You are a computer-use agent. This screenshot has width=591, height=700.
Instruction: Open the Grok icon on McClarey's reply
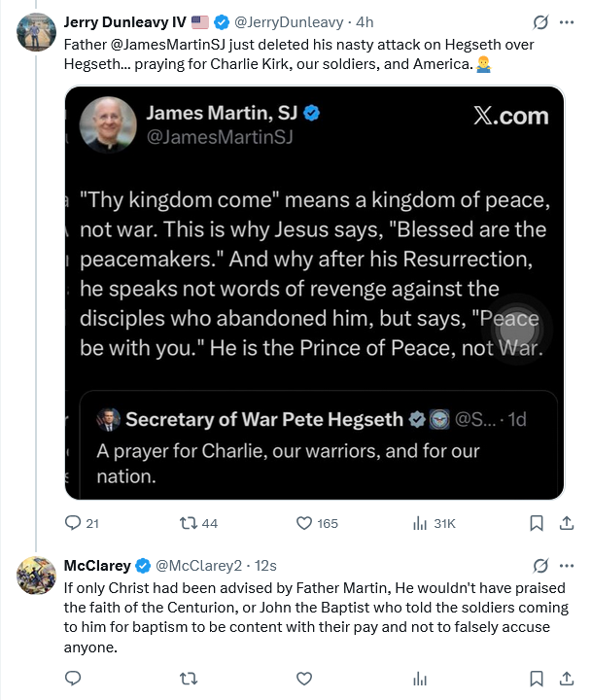(540, 566)
